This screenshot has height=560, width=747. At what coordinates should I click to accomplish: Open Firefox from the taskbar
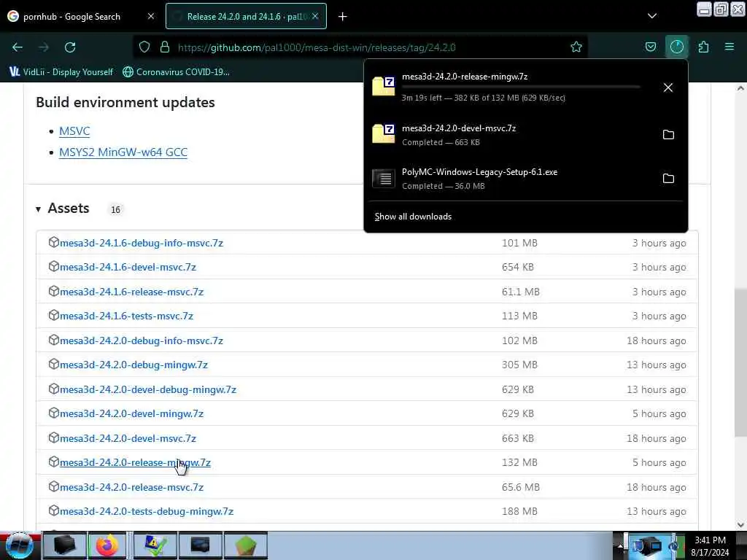coord(107,545)
